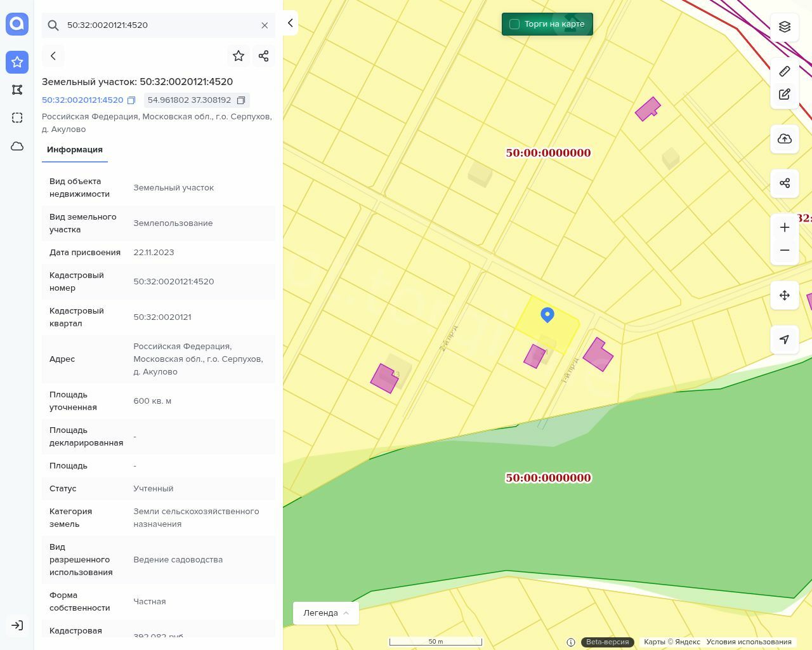Open the cadastral number link 50:32:0020121:4520
Screen dimensions: 812x650
[x=82, y=100]
